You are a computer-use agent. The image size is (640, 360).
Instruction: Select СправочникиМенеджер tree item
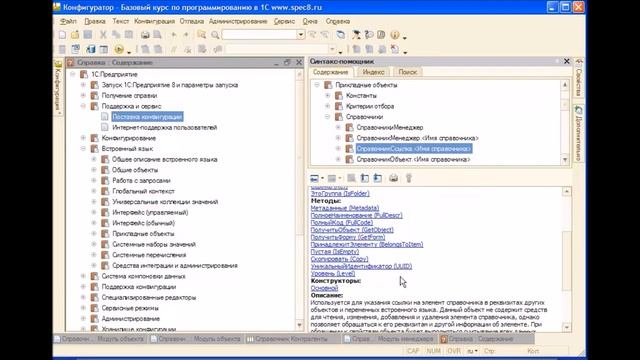(390, 127)
